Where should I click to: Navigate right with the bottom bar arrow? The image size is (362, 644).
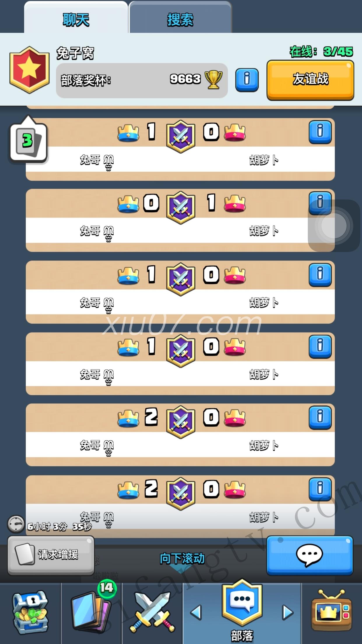click(x=288, y=612)
